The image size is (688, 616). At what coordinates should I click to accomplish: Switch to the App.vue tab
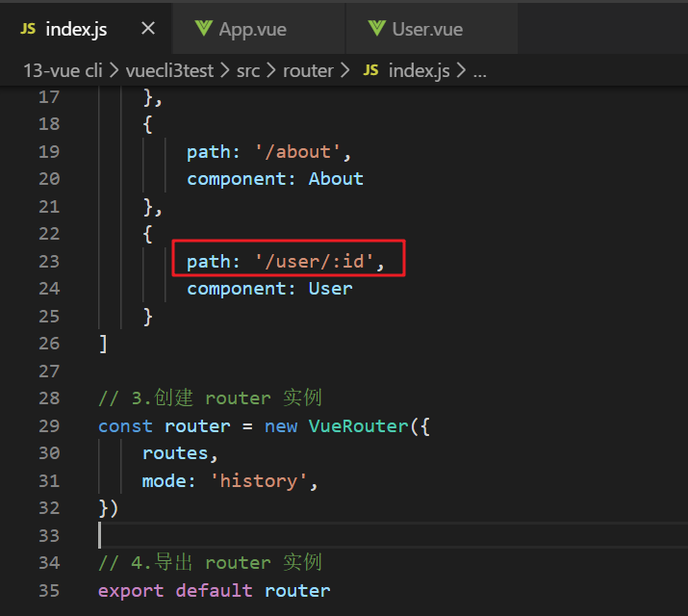pos(252,29)
